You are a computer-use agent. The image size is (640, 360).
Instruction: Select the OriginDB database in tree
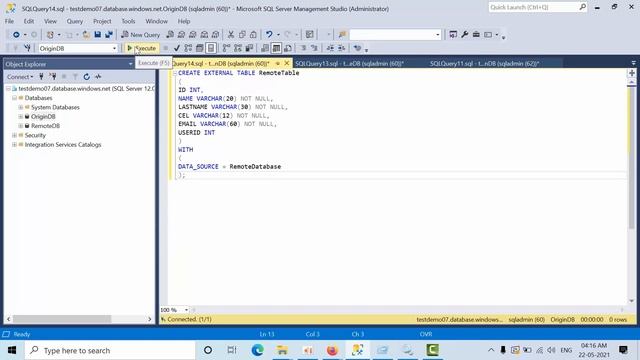pyautogui.click(x=43, y=117)
